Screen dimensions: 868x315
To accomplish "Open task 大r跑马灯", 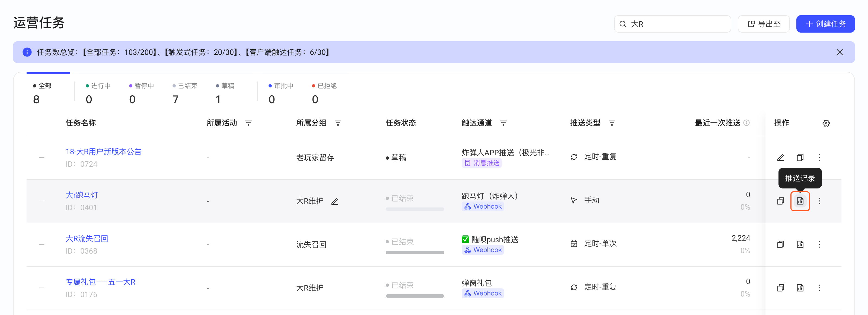I will coord(82,195).
